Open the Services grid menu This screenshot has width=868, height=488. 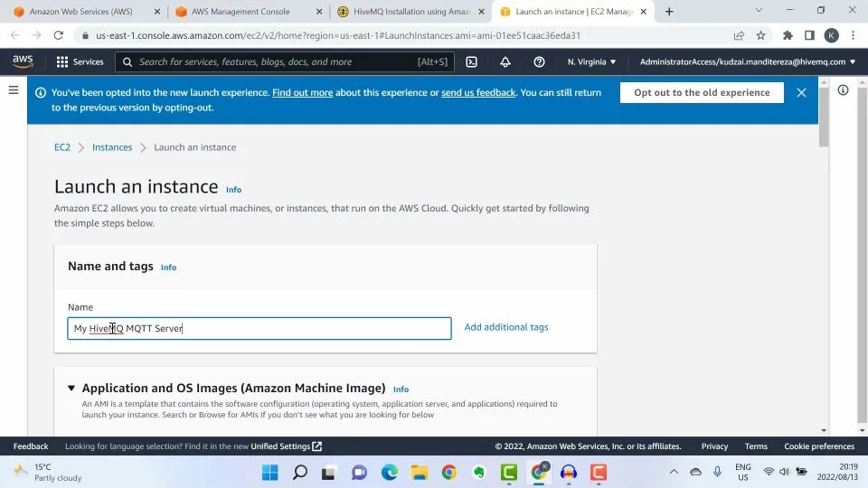tap(80, 62)
